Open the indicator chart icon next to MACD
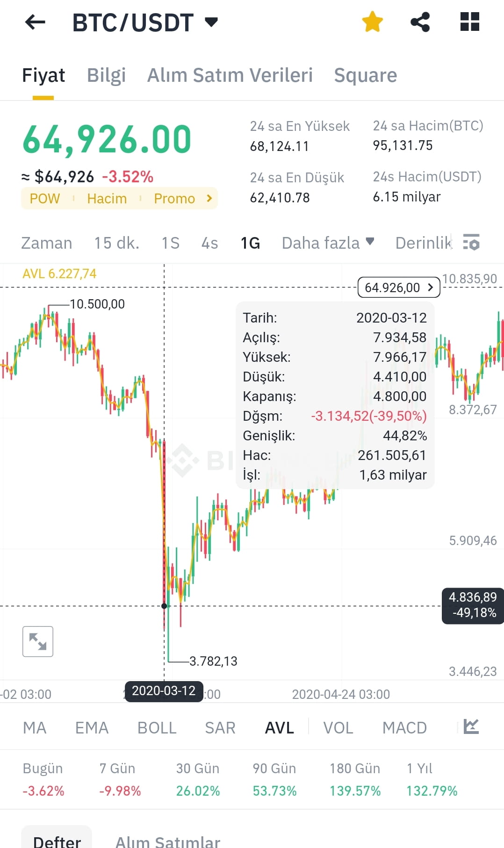This screenshot has height=848, width=504. point(470,727)
